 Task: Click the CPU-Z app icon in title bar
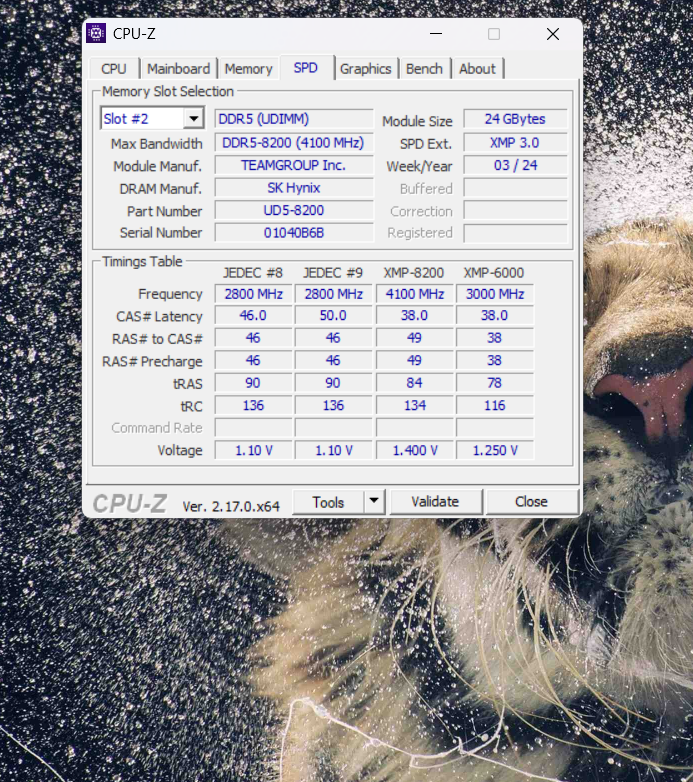point(96,33)
